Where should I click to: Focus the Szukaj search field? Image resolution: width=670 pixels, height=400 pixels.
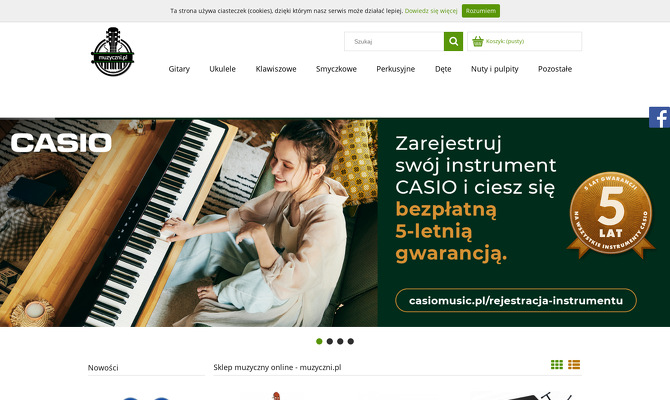point(394,41)
